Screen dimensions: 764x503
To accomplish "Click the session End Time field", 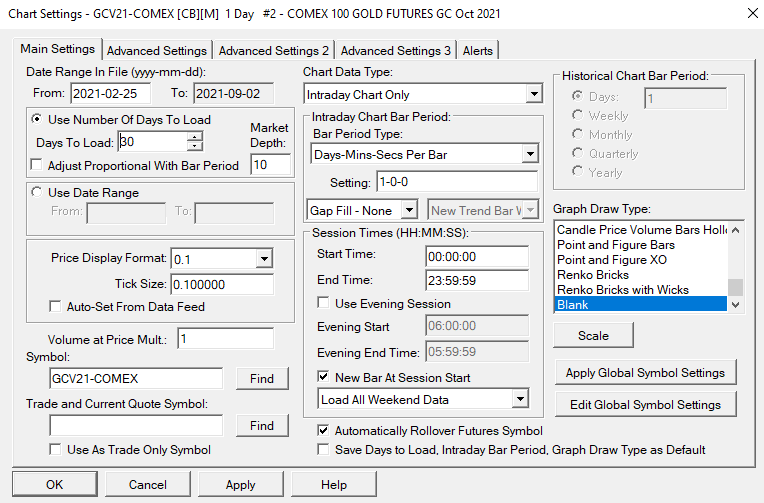I will 477,280.
